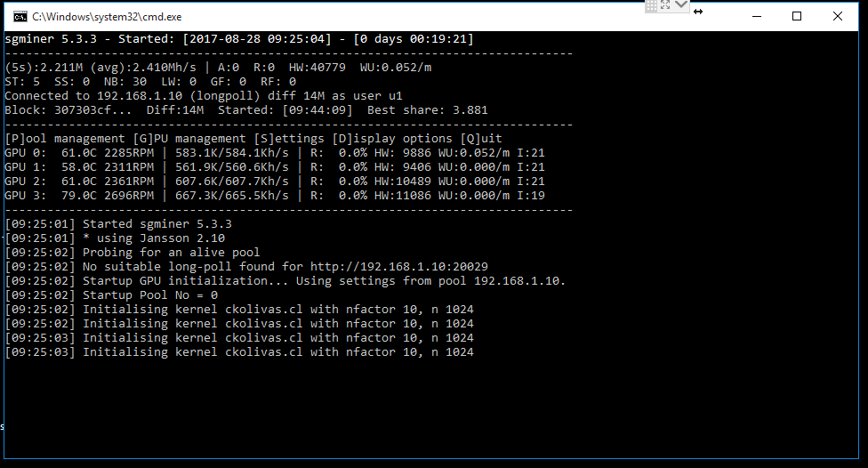Click the 607.6K/607.7Kh/s hashrate of GPU 2
The image size is (868, 468).
pos(232,182)
